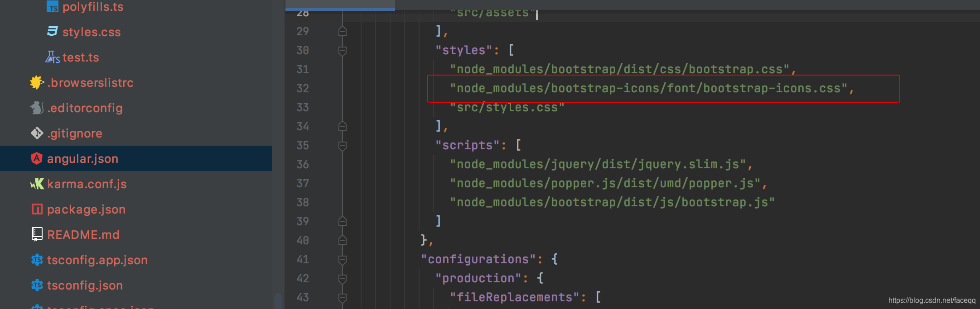The width and height of the screenshot is (980, 309).
Task: Click the "scripts" key in the editor
Action: coord(467,145)
